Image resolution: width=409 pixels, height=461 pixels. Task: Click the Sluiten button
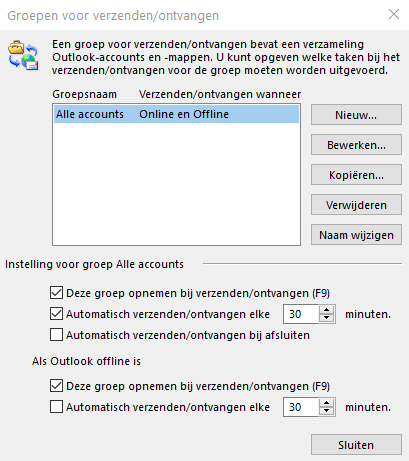click(x=356, y=445)
